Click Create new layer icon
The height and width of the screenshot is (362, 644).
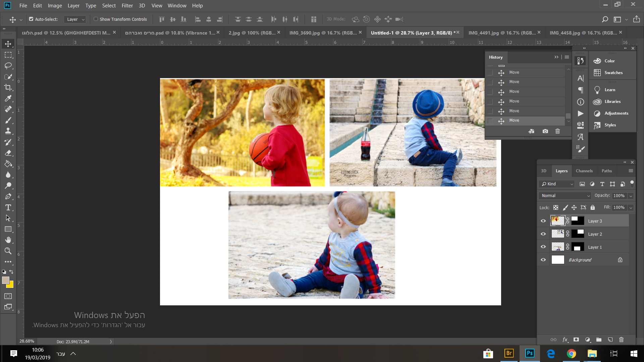coord(610,340)
